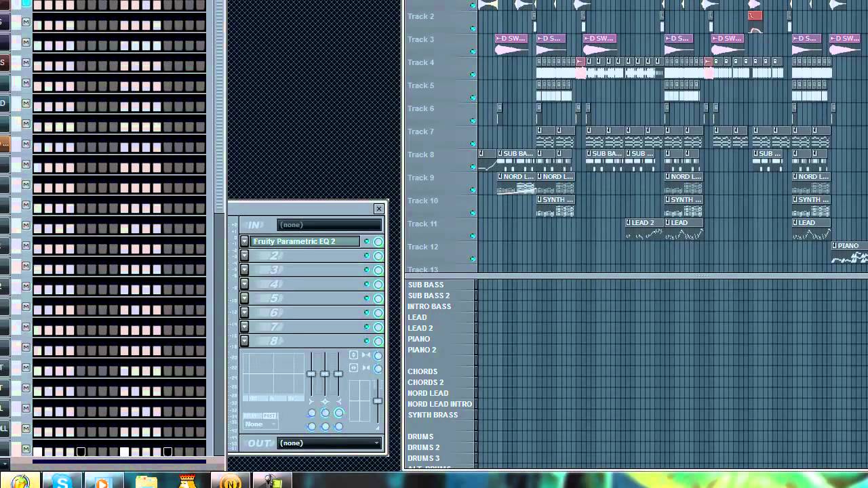
Task: Adjust mix level knob of effect slot 8
Action: click(x=378, y=341)
